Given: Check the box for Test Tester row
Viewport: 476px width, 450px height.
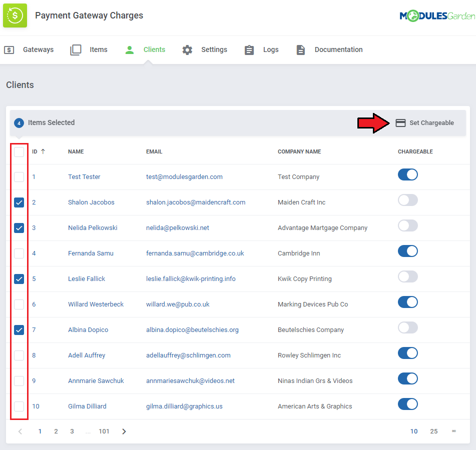Looking at the screenshot, I should coord(19,177).
